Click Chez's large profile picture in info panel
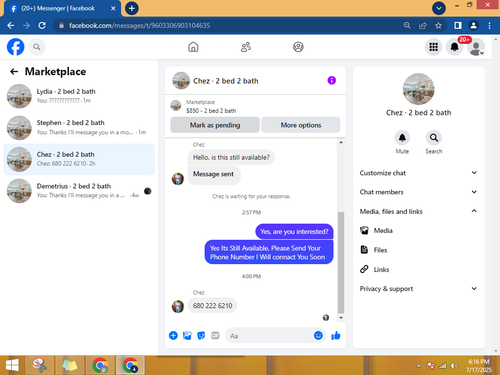This screenshot has width=500, height=375. [419, 89]
